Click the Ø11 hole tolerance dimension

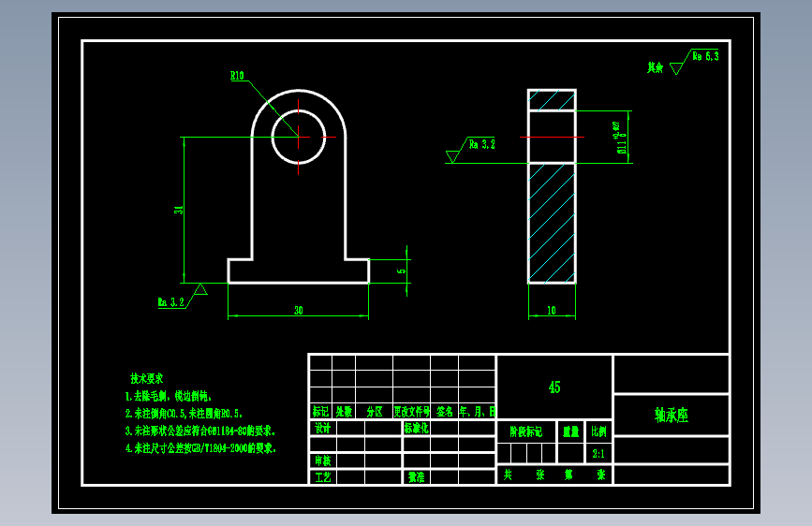[x=621, y=138]
